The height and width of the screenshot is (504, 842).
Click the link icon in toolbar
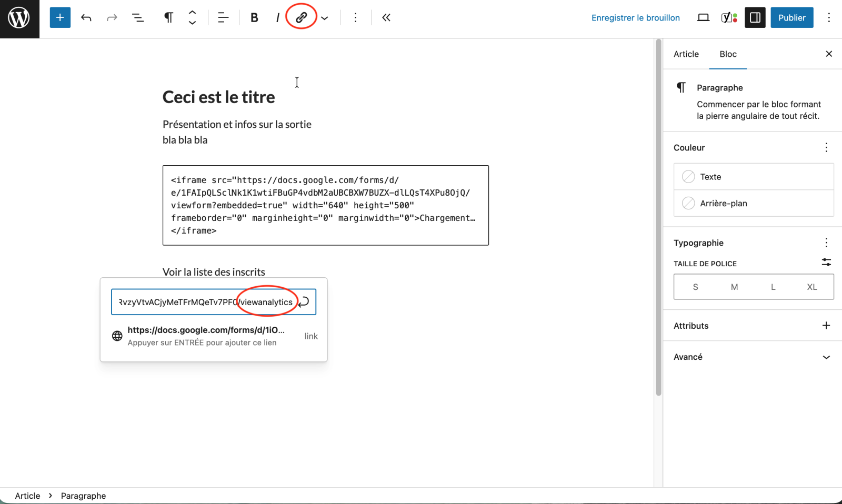click(x=301, y=18)
